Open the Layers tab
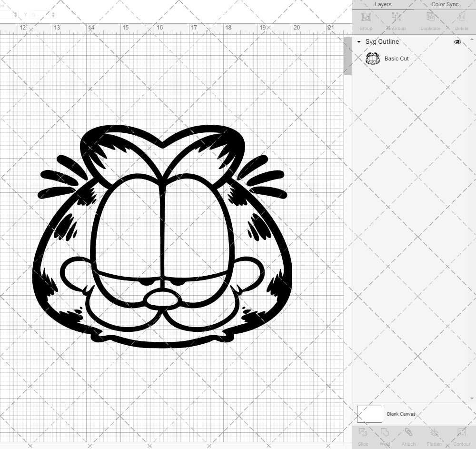 click(x=383, y=4)
